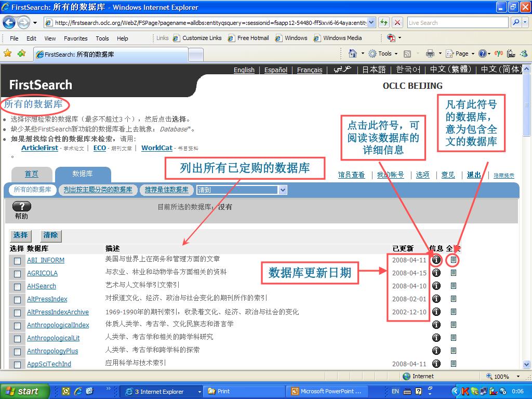Check the AltPressIndexArchive checkbox
The image size is (532, 399).
(x=17, y=313)
